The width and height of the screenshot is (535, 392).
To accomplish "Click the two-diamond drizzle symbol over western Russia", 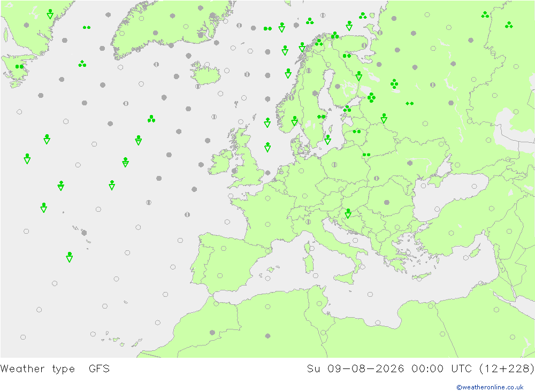I will click(x=409, y=103).
